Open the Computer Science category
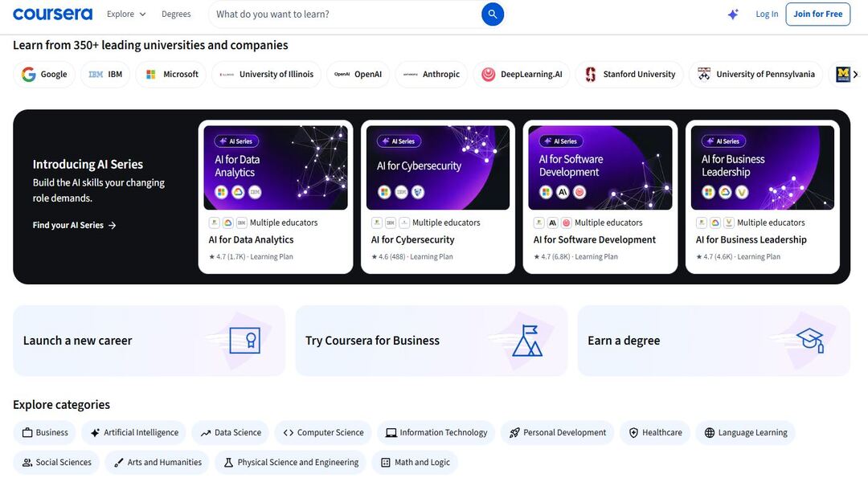 pyautogui.click(x=323, y=433)
